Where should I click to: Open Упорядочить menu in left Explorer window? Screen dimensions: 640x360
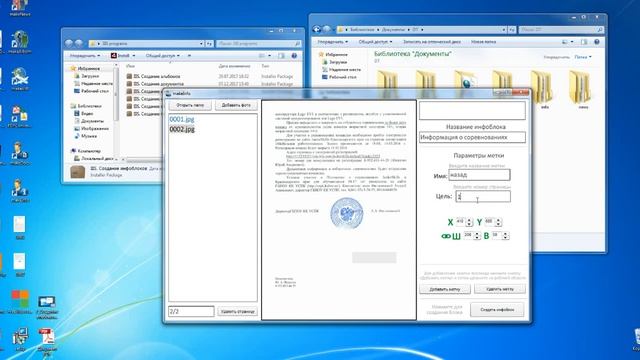point(84,56)
